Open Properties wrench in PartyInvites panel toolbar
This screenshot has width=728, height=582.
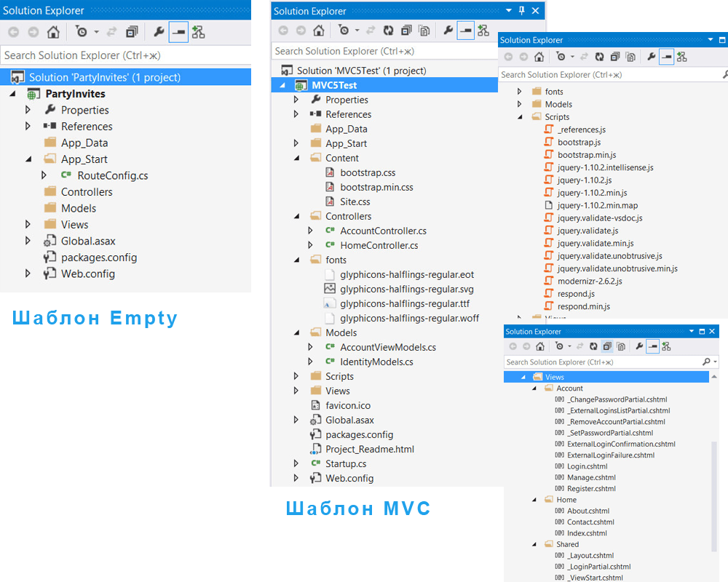[x=159, y=32]
